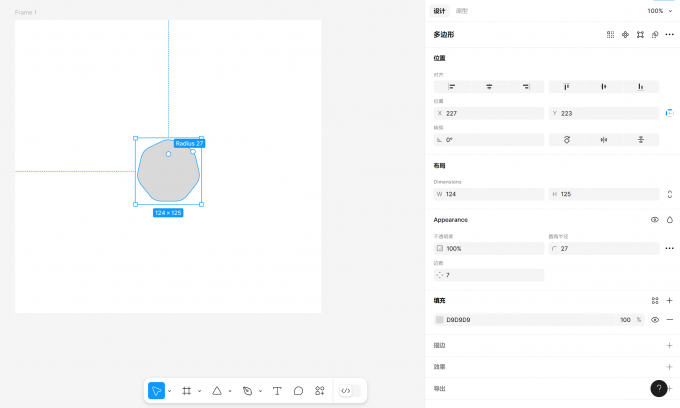The image size is (680, 408).
Task: Click the width field 124
Action: (489, 194)
